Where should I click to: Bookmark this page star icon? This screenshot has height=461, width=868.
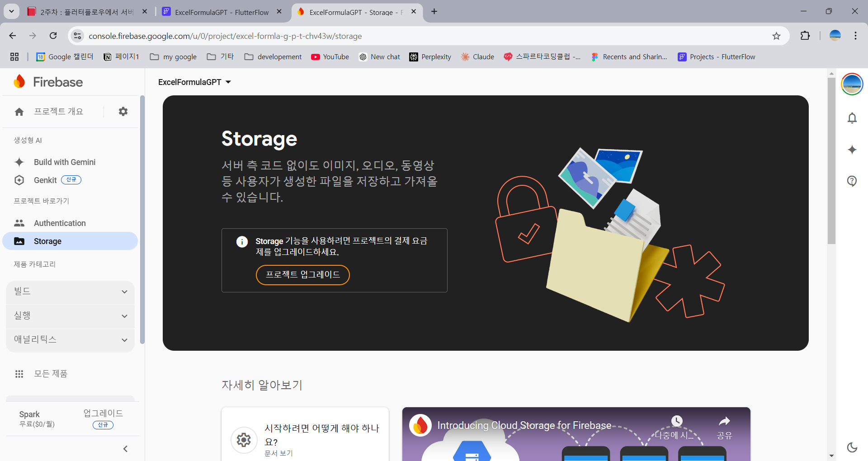pos(776,36)
